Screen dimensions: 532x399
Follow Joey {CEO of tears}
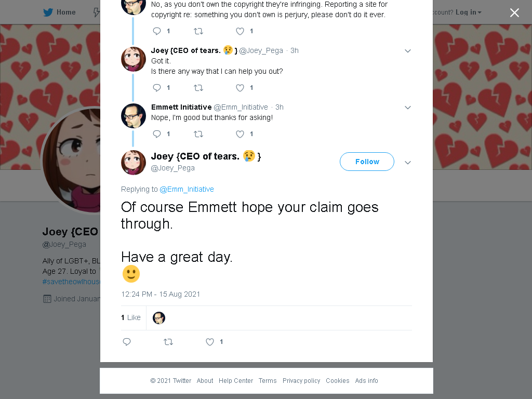click(367, 162)
